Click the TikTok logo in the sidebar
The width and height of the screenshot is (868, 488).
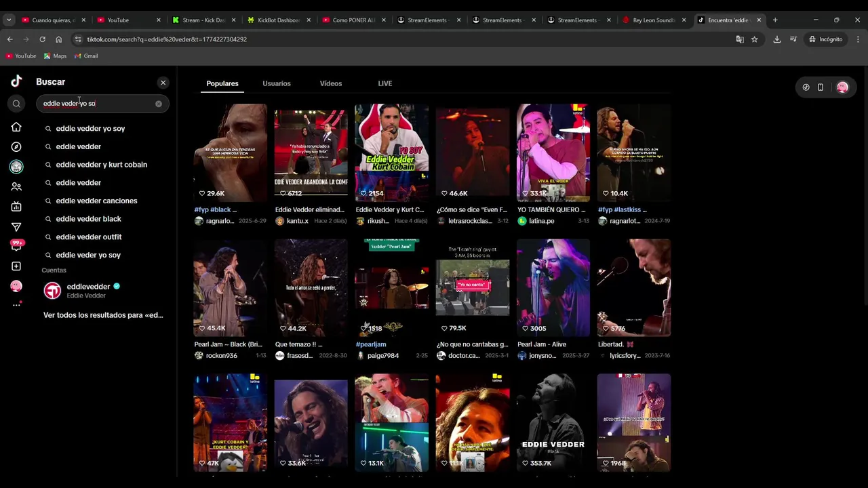click(x=16, y=81)
